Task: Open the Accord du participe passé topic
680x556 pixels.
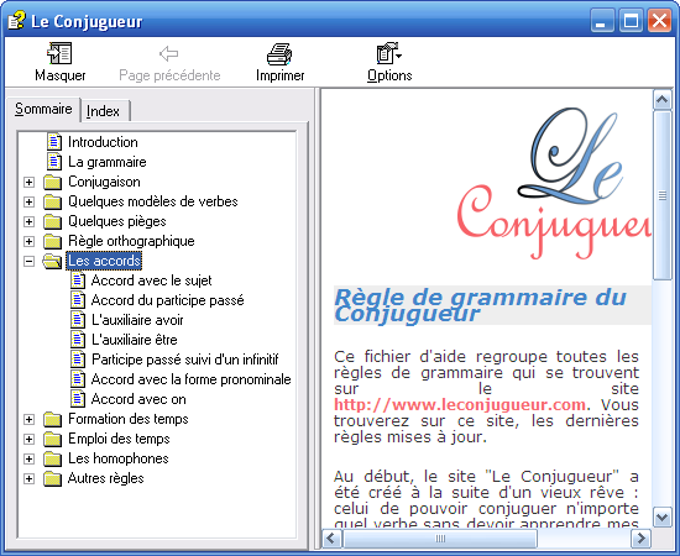Action: point(167,300)
